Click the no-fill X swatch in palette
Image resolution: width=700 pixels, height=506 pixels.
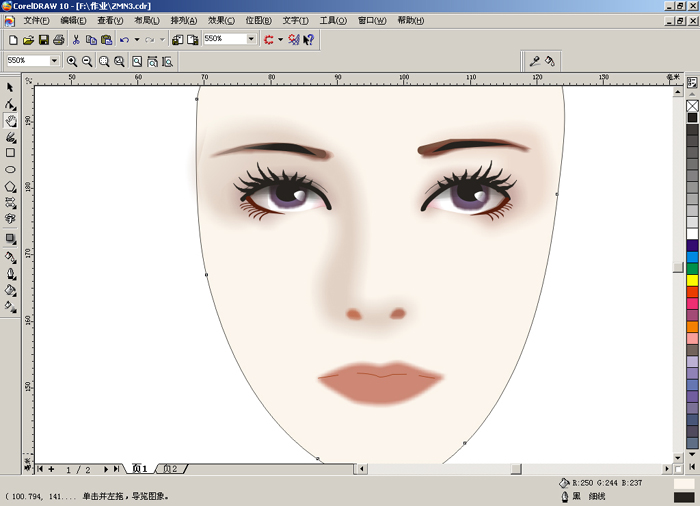[692, 105]
